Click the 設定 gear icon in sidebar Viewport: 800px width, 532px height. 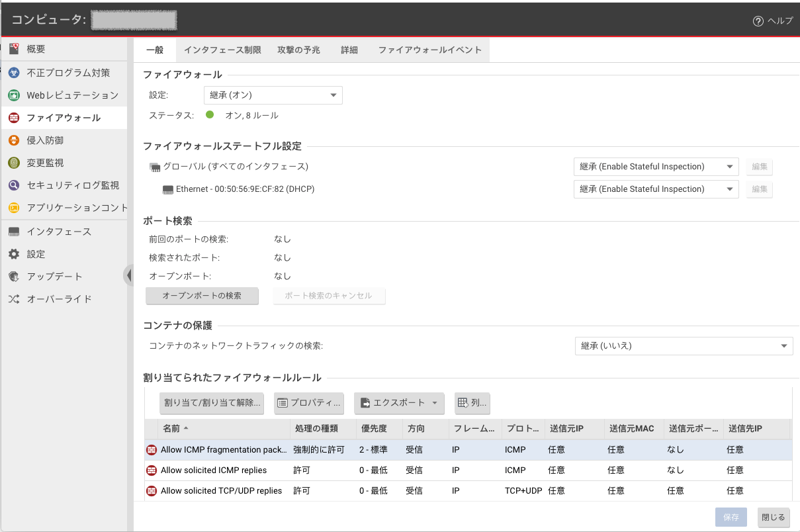pyautogui.click(x=14, y=254)
